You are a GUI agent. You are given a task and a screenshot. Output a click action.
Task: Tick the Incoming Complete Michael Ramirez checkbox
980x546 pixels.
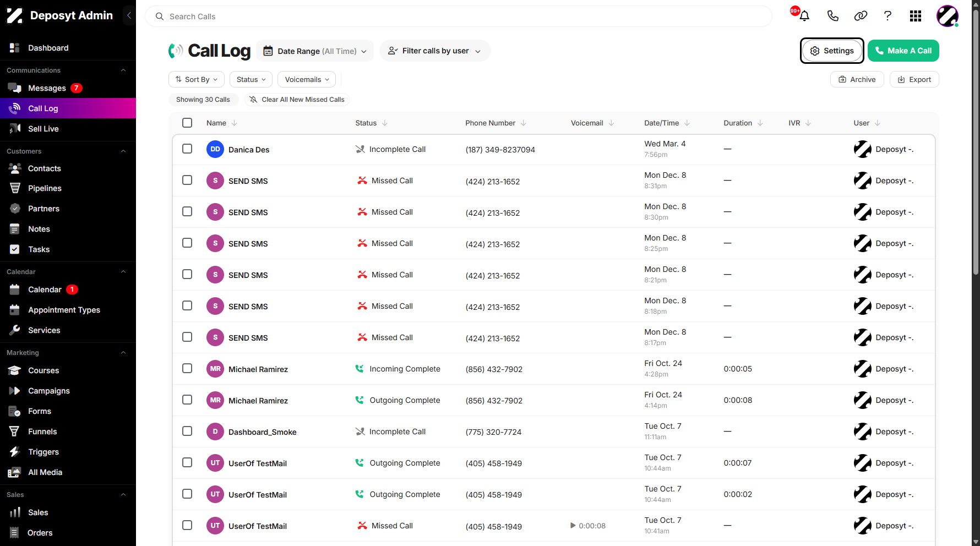pos(187,368)
